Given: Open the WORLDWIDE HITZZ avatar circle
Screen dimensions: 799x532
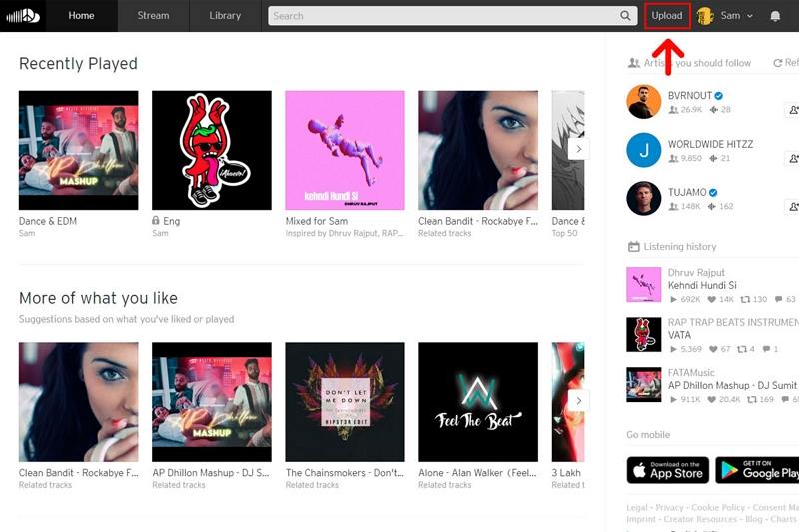Looking at the screenshot, I should click(643, 150).
